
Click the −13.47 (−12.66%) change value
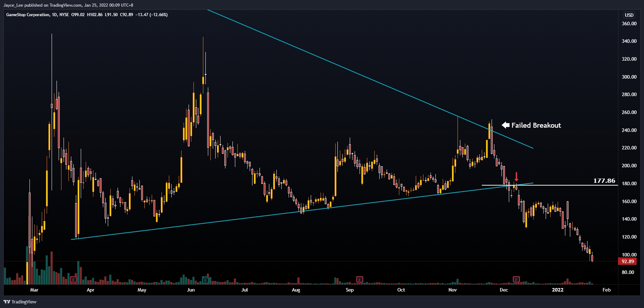[x=152, y=15]
